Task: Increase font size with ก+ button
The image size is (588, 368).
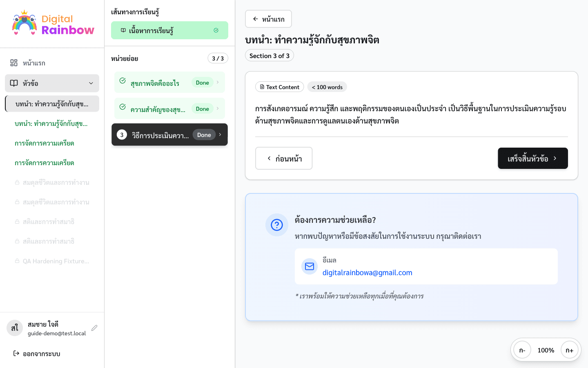Action: pyautogui.click(x=570, y=350)
